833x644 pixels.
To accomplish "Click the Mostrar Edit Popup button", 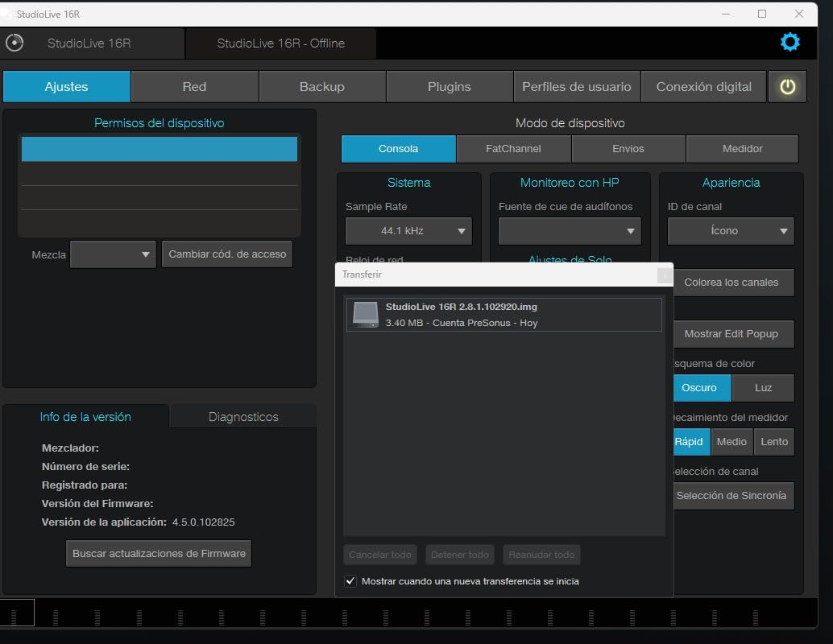I will coord(734,334).
